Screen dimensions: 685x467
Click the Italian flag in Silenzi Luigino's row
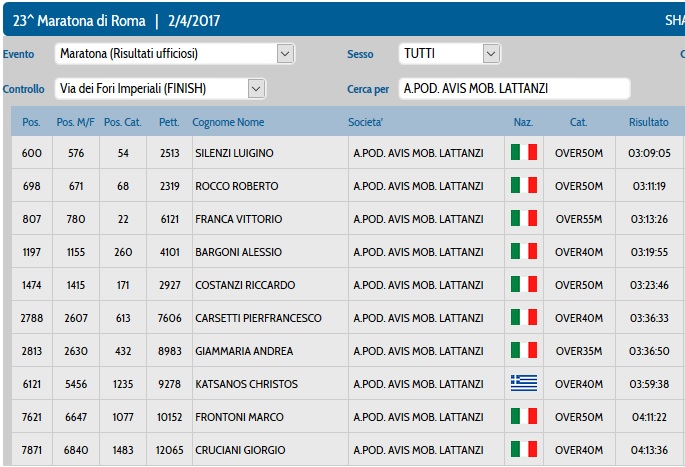click(x=523, y=153)
